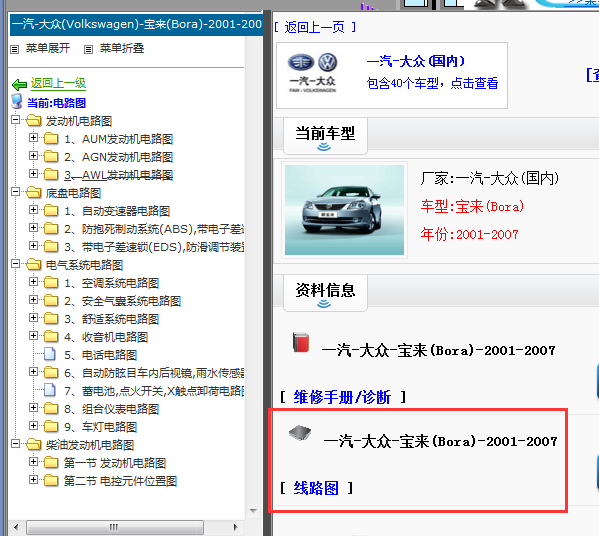
Task: Click the 柴油发动机电路图 folder icon
Action: pos(34,444)
